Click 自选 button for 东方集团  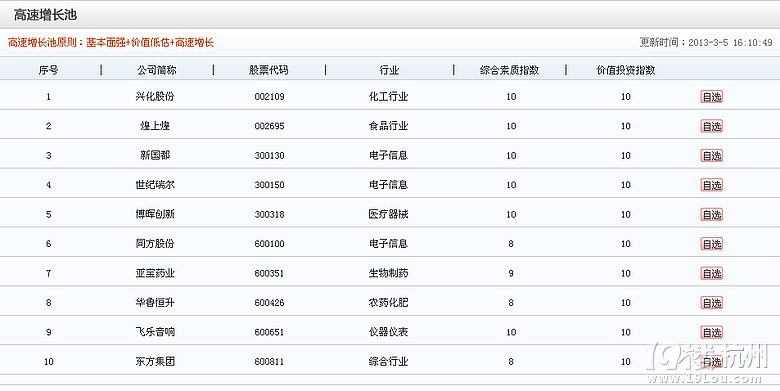coord(711,362)
